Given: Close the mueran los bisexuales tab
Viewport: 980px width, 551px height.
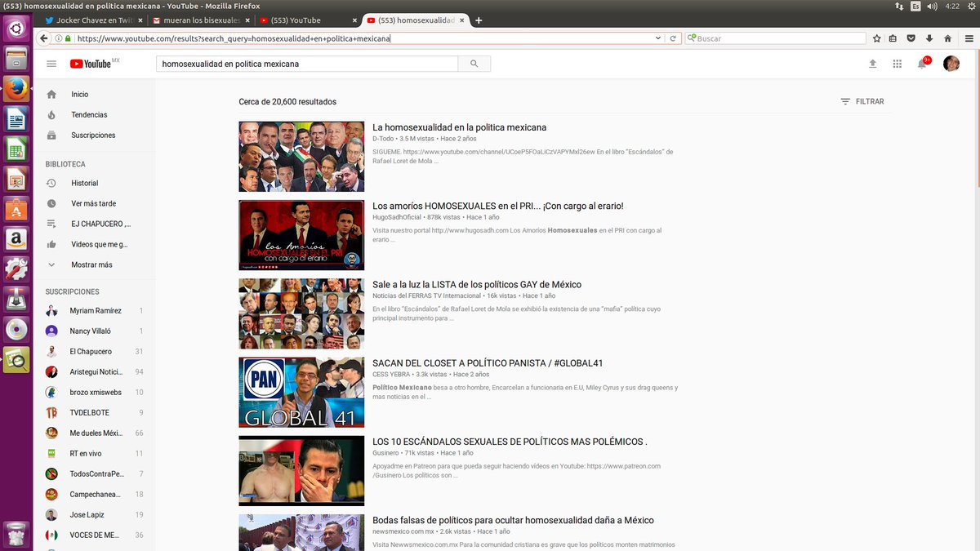Looking at the screenshot, I should click(247, 20).
